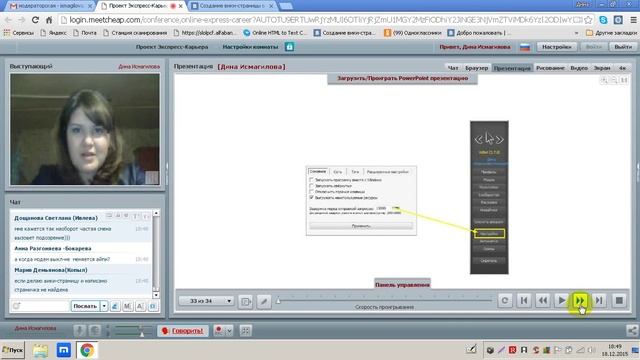
Task: Click the chat eraser clear icon
Action: pos(115,306)
